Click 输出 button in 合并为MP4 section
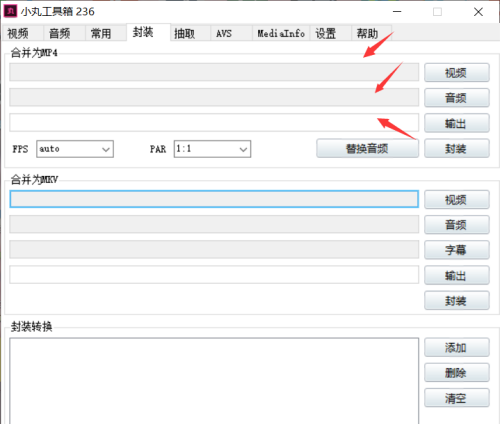Image resolution: width=500 pixels, height=424 pixels. pos(457,123)
